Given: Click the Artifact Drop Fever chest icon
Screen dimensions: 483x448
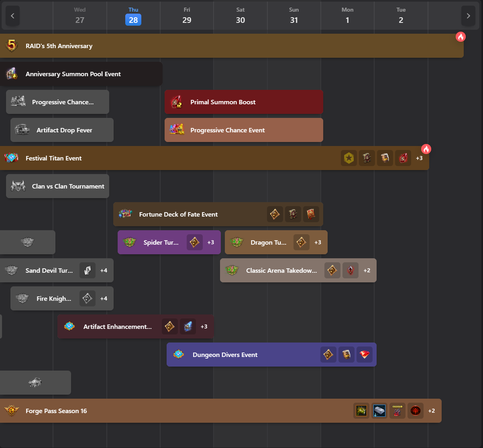Looking at the screenshot, I should (22, 130).
